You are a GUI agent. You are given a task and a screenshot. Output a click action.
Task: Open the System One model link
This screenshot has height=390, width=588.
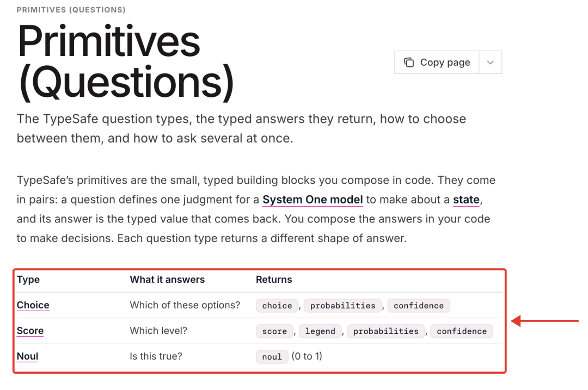click(313, 200)
